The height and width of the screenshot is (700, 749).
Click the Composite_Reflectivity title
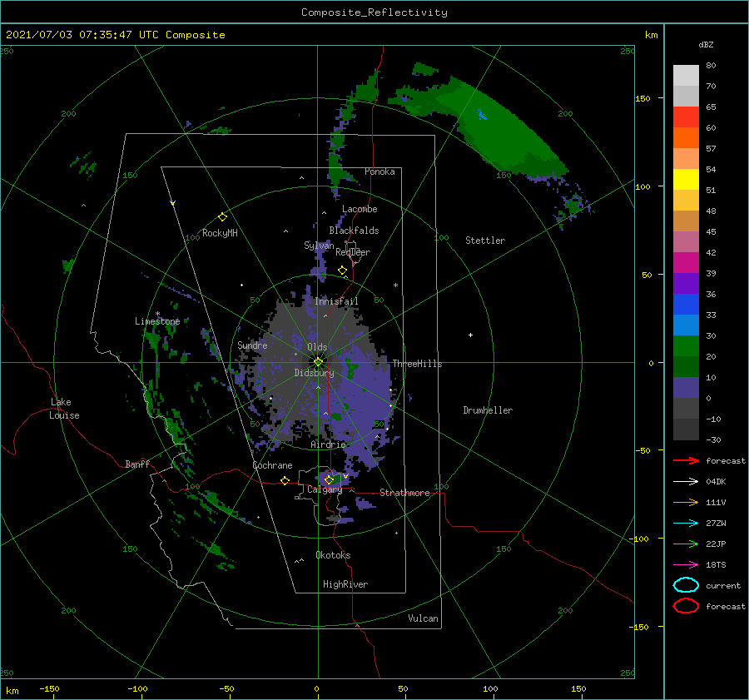point(374,12)
